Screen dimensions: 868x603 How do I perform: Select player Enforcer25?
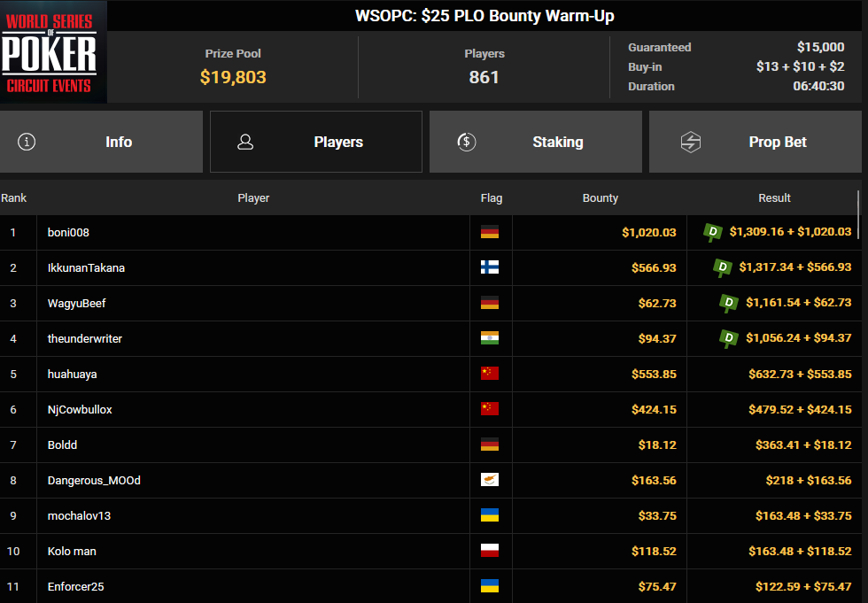point(76,586)
